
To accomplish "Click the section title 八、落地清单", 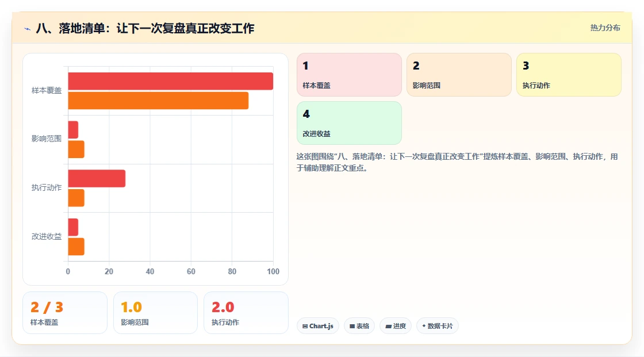I will [145, 28].
